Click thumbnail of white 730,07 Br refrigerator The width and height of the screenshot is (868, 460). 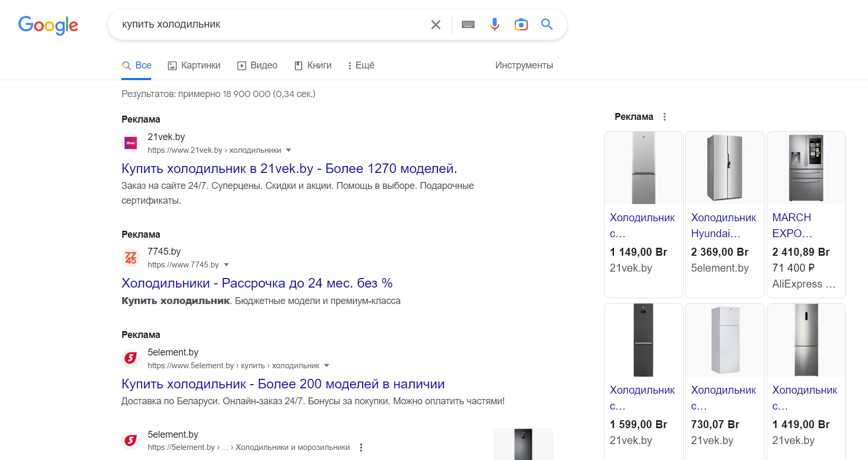click(x=725, y=340)
